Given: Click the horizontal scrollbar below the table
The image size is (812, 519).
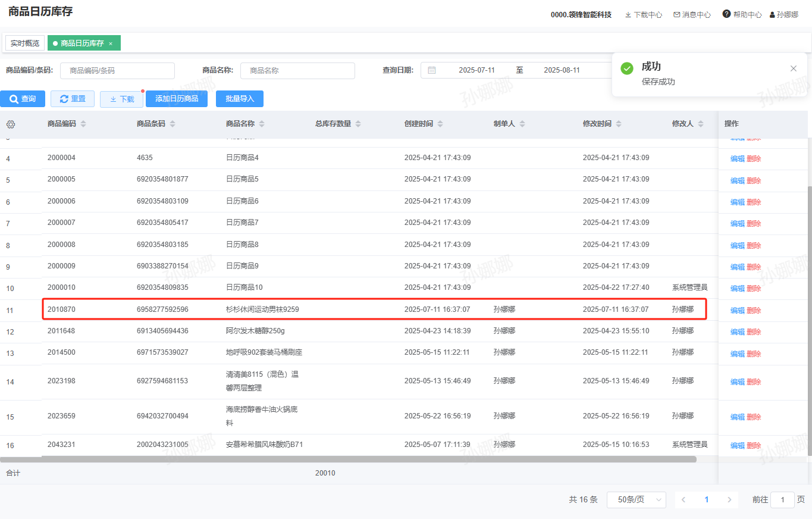Looking at the screenshot, I should (348, 459).
